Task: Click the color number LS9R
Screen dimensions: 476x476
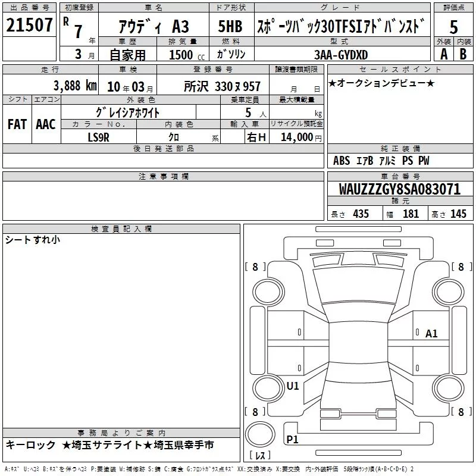Action: pyautogui.click(x=98, y=137)
